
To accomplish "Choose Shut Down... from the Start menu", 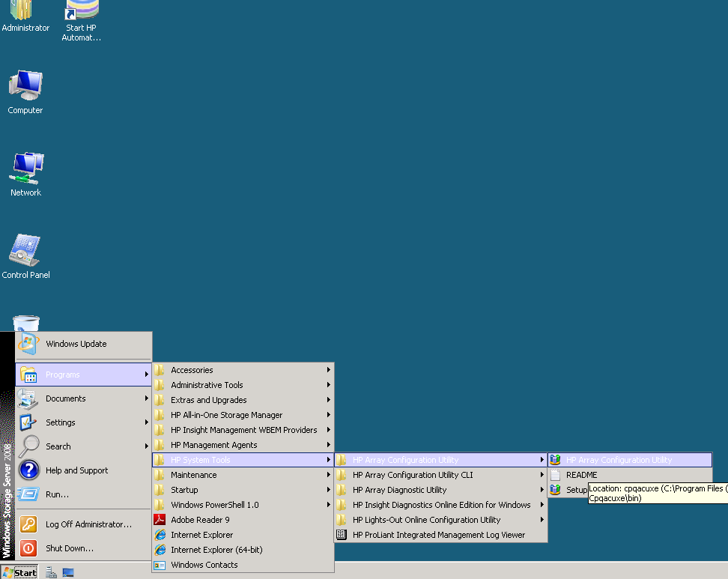I will [x=84, y=548].
